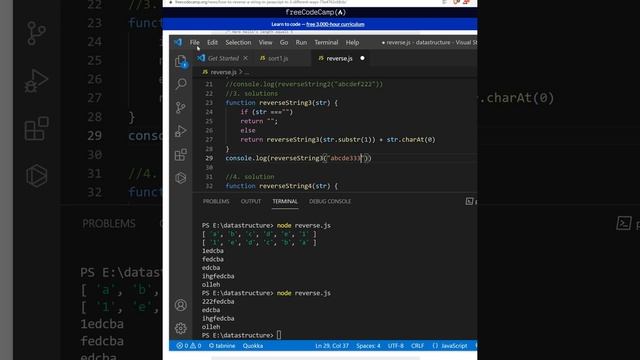Open the View menu

[265, 42]
